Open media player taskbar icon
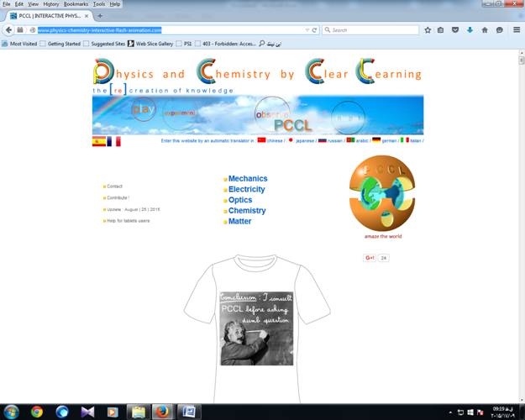The height and width of the screenshot is (420, 525). tap(113, 412)
